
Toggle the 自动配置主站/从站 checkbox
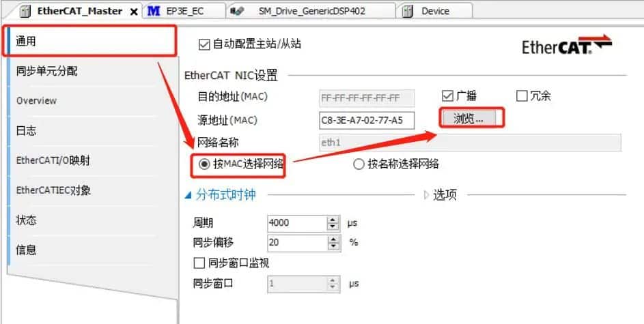coord(204,44)
